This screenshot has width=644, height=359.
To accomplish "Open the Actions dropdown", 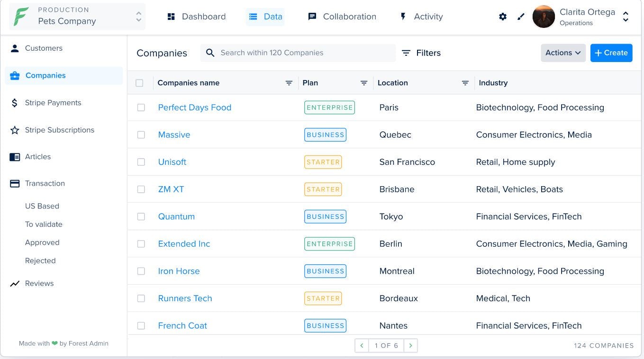I will (x=563, y=53).
